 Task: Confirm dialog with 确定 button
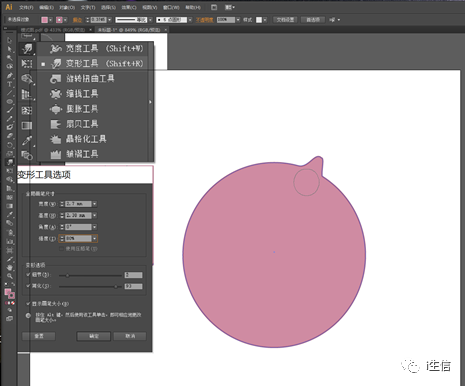tap(94, 336)
